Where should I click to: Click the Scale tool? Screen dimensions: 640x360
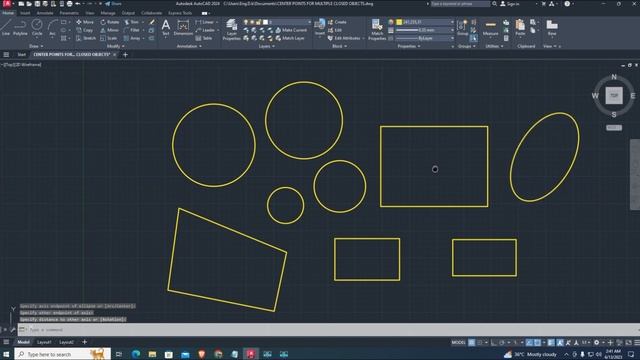pos(109,38)
